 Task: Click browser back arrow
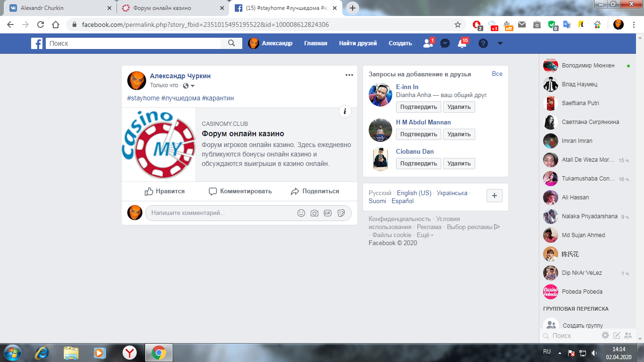click(x=10, y=25)
